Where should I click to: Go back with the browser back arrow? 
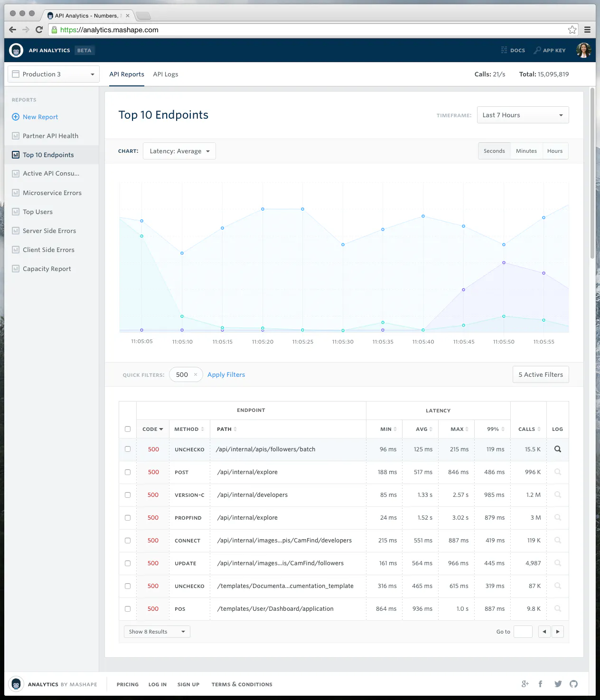13,29
